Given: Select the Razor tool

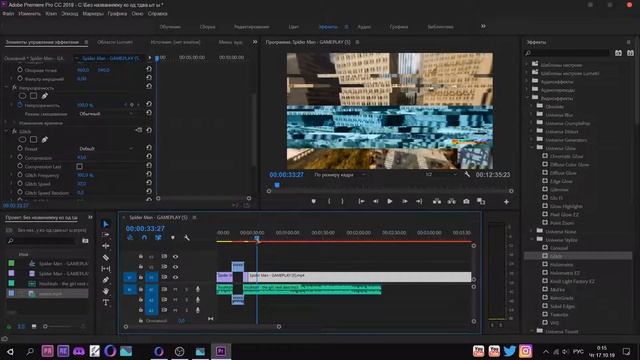Looking at the screenshot, I should click(106, 258).
